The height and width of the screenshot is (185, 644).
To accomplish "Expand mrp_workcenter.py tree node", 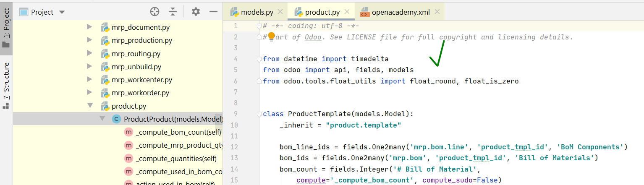I will tap(89, 80).
